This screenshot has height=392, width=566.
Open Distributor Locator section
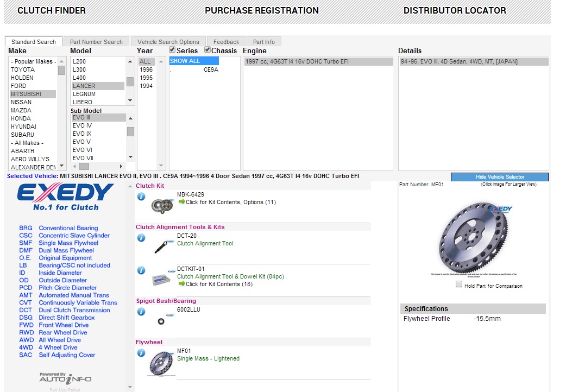tap(455, 10)
